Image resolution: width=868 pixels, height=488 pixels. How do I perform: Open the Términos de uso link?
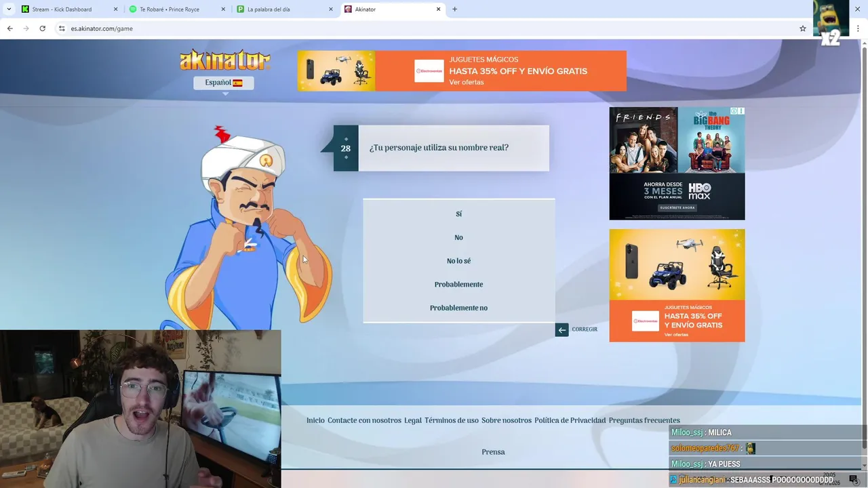452,420
